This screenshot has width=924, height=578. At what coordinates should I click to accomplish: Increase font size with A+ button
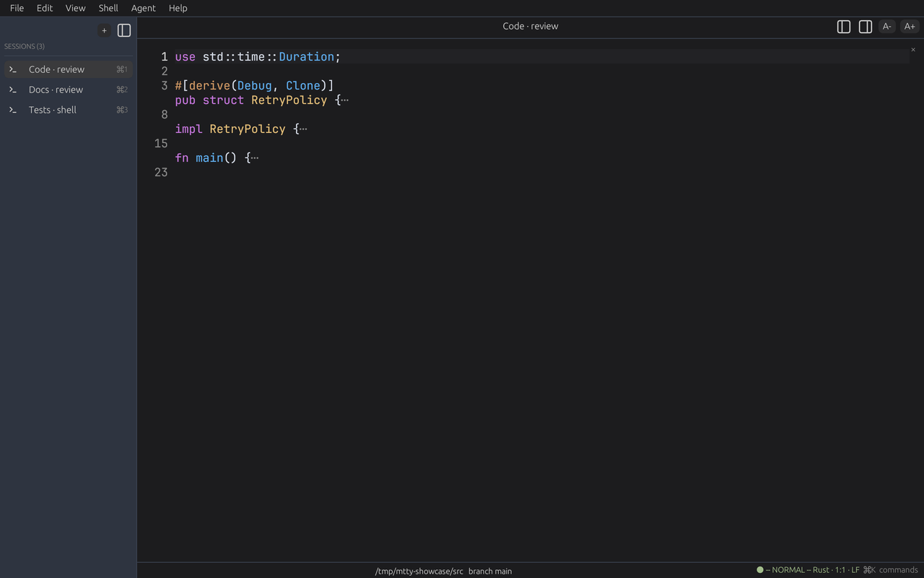click(x=910, y=27)
